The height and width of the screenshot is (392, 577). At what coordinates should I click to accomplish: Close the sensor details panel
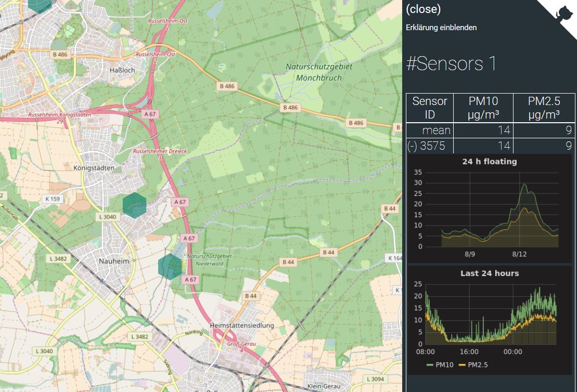click(423, 9)
